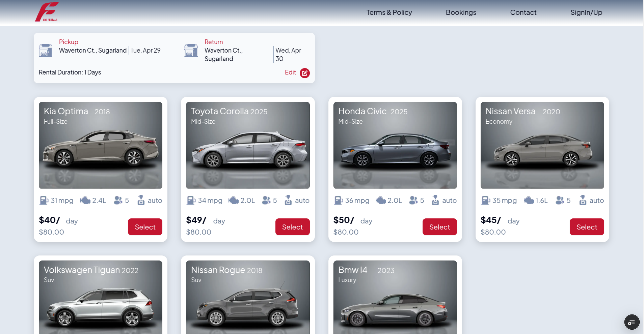Viewport: 644px width, 334px height.
Task: Open the Honda Civic car image
Action: point(395,145)
